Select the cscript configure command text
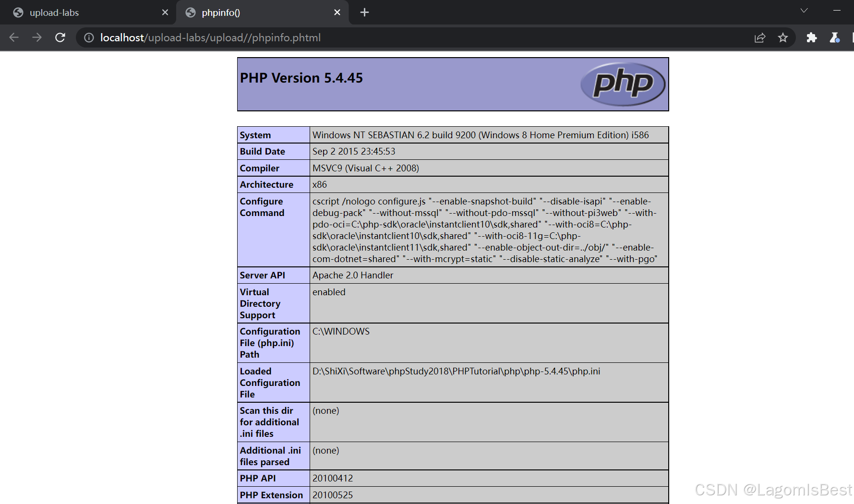 coord(485,230)
